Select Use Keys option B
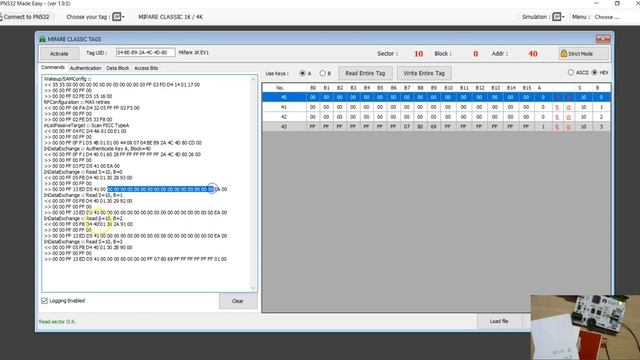This screenshot has width=640, height=360. (322, 73)
